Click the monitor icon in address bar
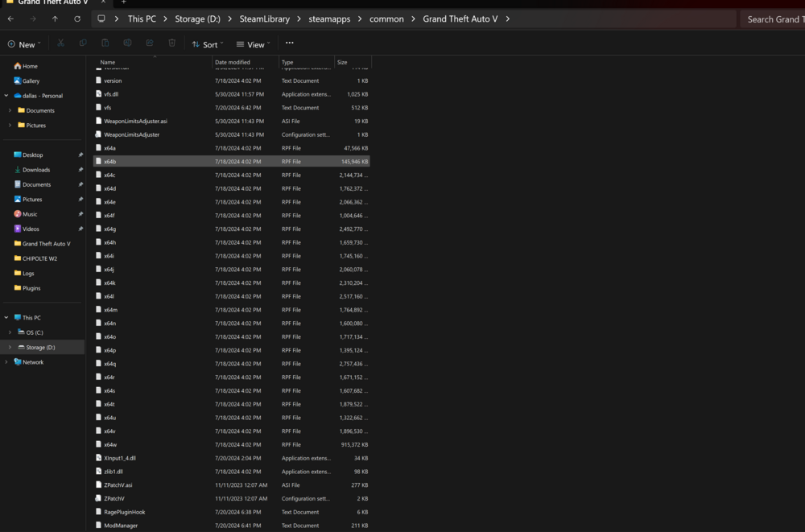Viewport: 805px width, 532px height. pos(101,19)
